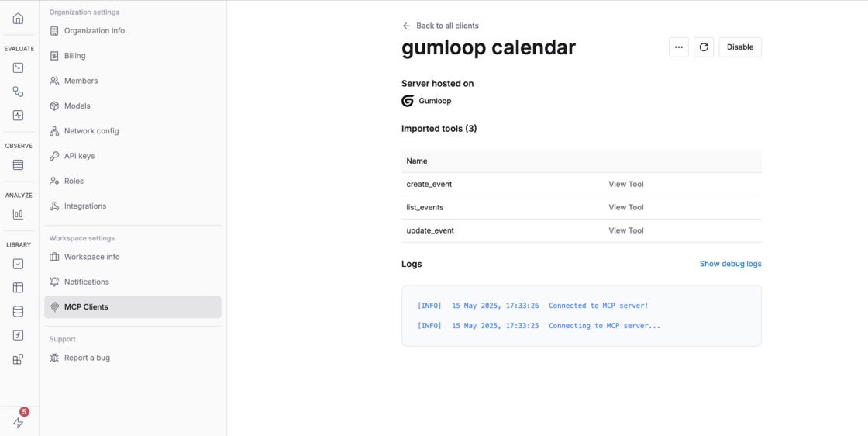This screenshot has width=868, height=436.
Task: Open the activity pulse icon under Evaluate
Action: pyautogui.click(x=19, y=116)
